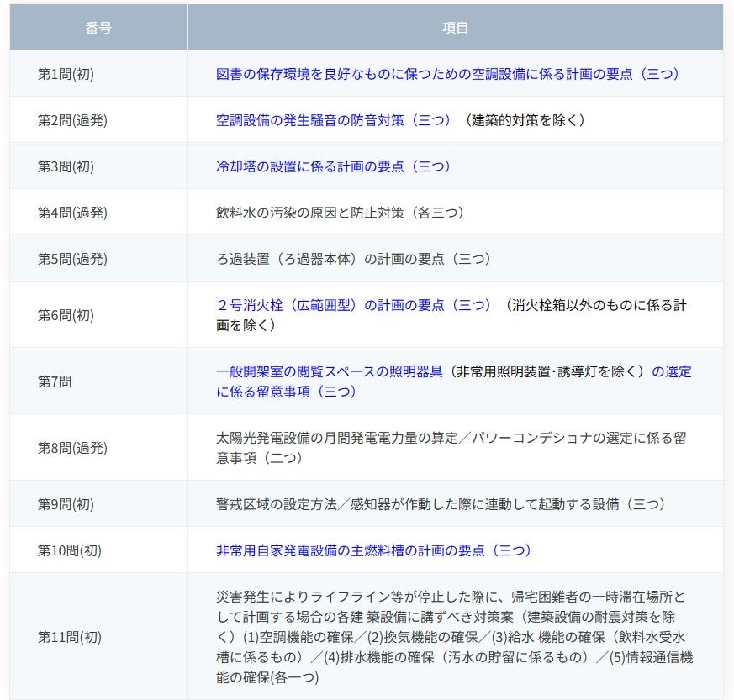Viewport: 734px width, 700px height.
Task: Open link 一般開架室の閲覧スペースの照明器具
Action: tap(329, 371)
